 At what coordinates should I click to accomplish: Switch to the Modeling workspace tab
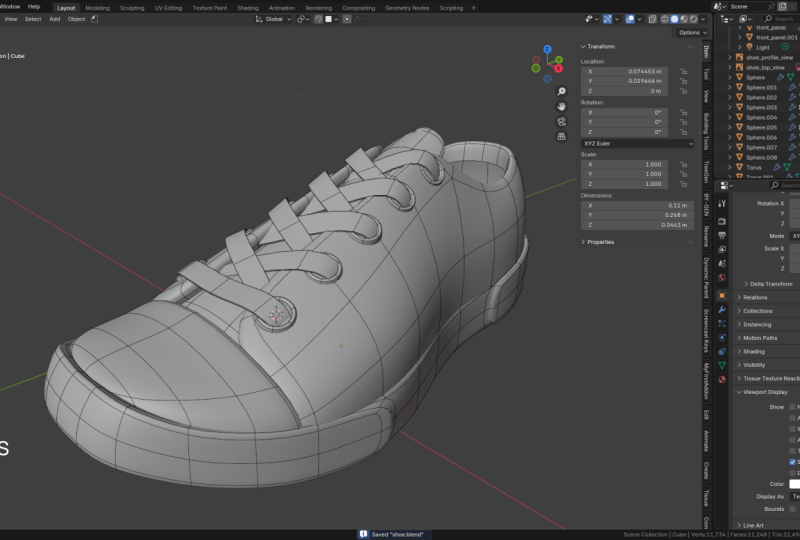pyautogui.click(x=97, y=8)
